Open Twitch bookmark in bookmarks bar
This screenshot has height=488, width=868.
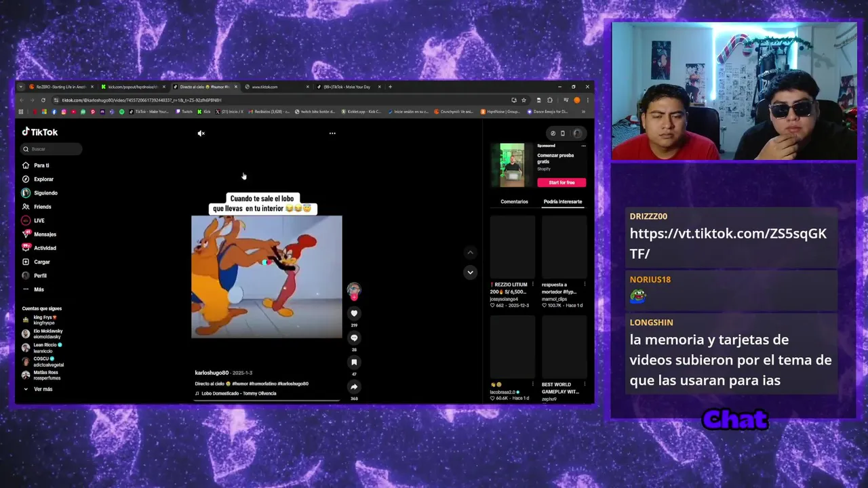[x=184, y=112]
